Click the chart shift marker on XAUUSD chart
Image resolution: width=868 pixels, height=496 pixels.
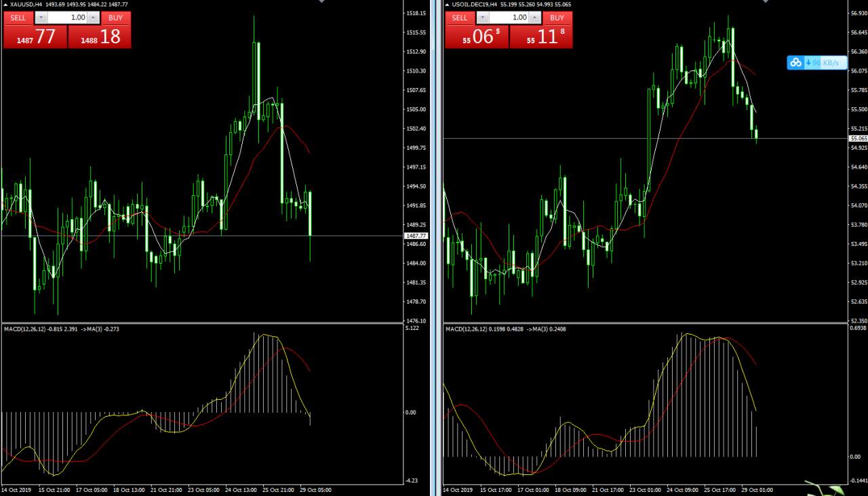(x=321, y=2)
